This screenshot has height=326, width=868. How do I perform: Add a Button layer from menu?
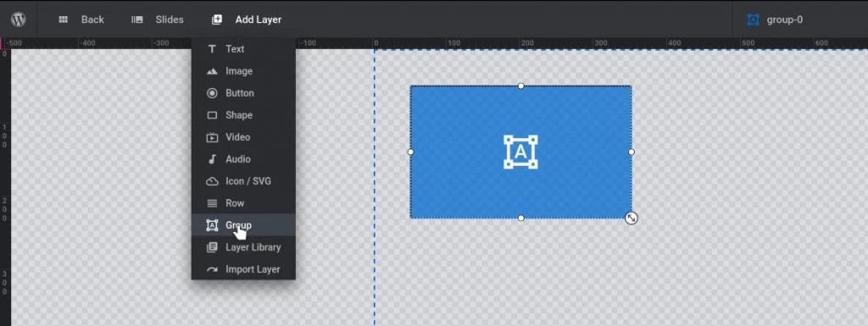[x=243, y=93]
